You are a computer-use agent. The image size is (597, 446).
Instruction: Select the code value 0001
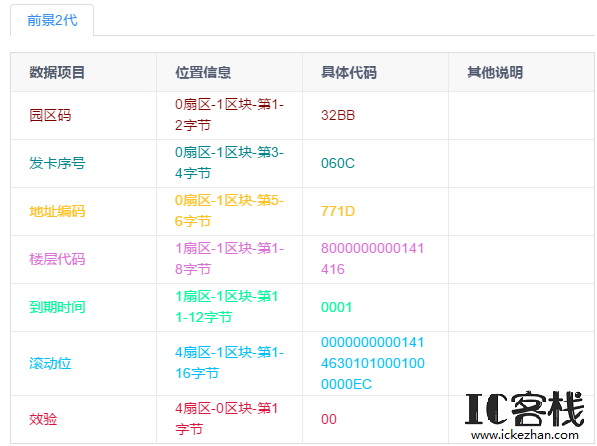click(x=337, y=307)
